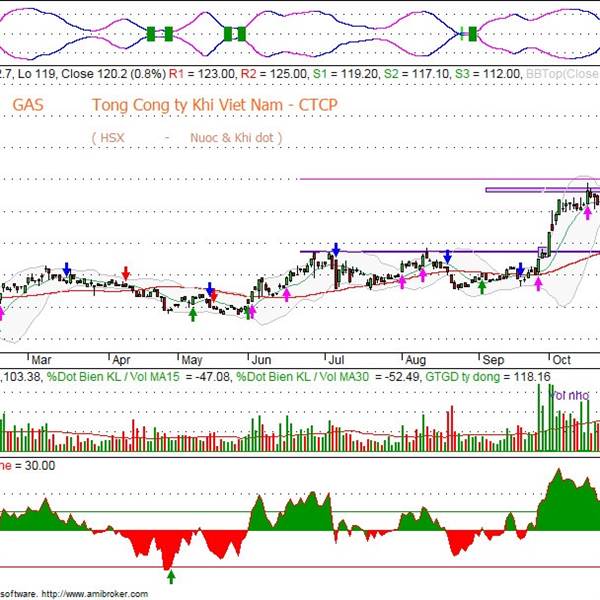Image resolution: width=600 pixels, height=600 pixels.
Task: Open the http://www.amibroker.com link
Action: tap(95, 594)
